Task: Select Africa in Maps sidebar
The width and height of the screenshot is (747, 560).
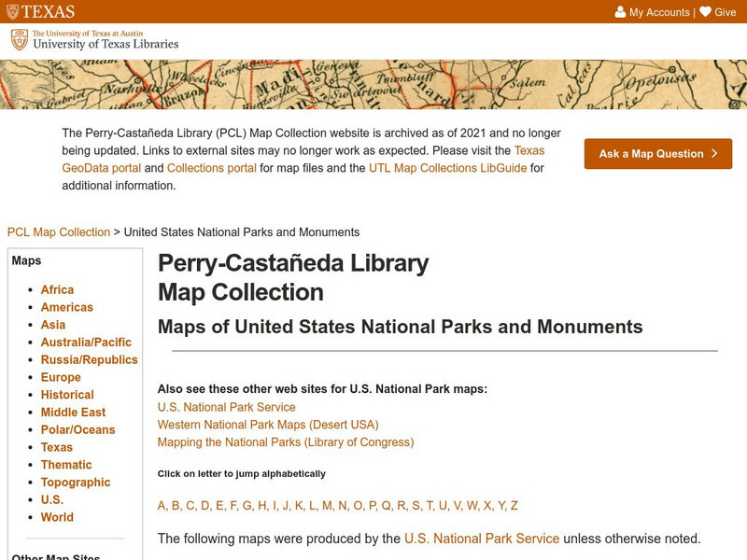Action: 57,290
